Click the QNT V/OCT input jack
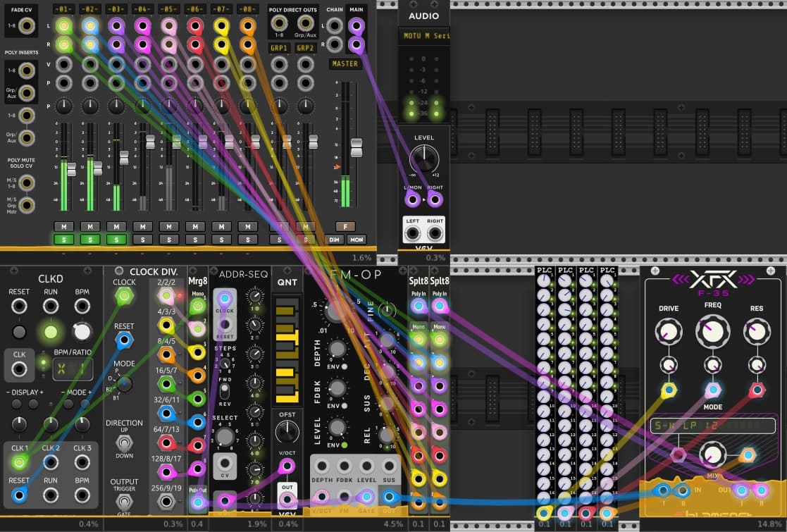Image resolution: width=787 pixels, height=532 pixels. click(287, 466)
